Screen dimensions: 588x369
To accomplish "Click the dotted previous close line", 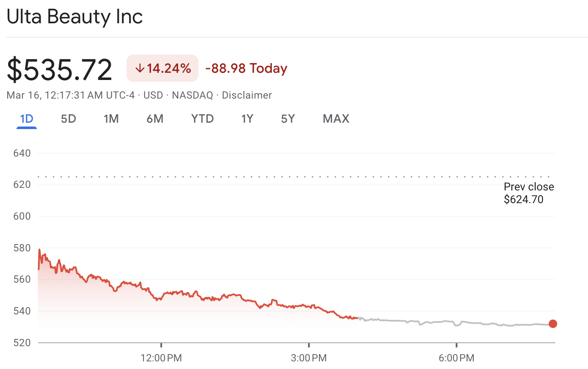I will coord(296,175).
